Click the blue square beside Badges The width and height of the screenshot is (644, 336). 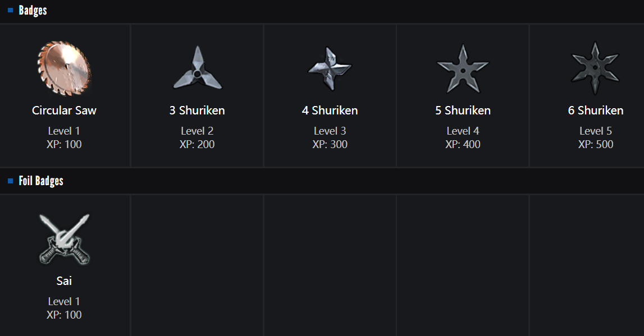pos(10,10)
